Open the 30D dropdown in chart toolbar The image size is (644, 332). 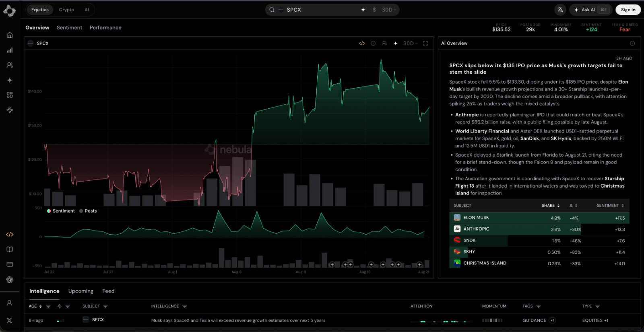coord(410,43)
